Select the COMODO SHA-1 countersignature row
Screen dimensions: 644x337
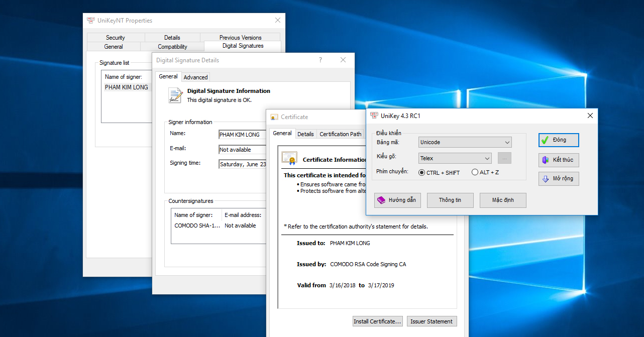pyautogui.click(x=218, y=226)
